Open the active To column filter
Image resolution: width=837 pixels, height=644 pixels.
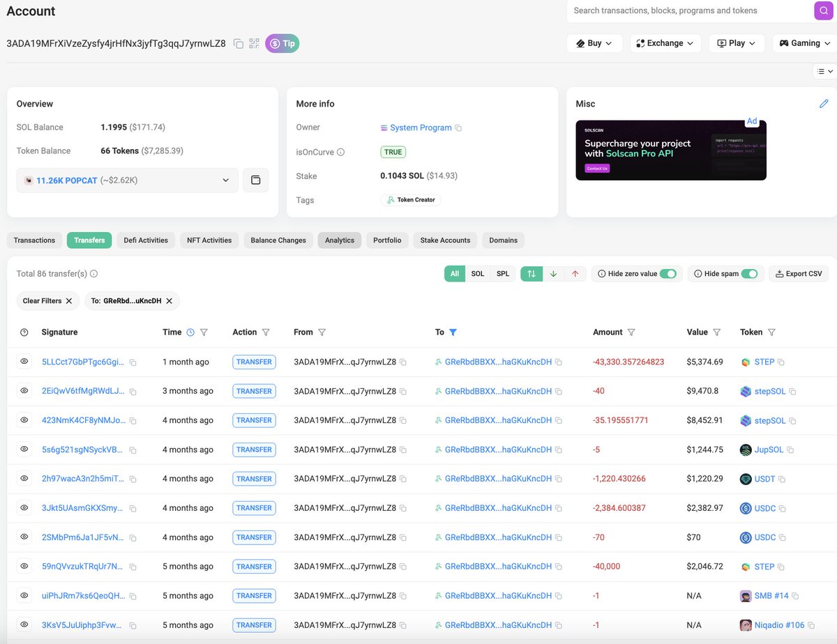(x=453, y=332)
